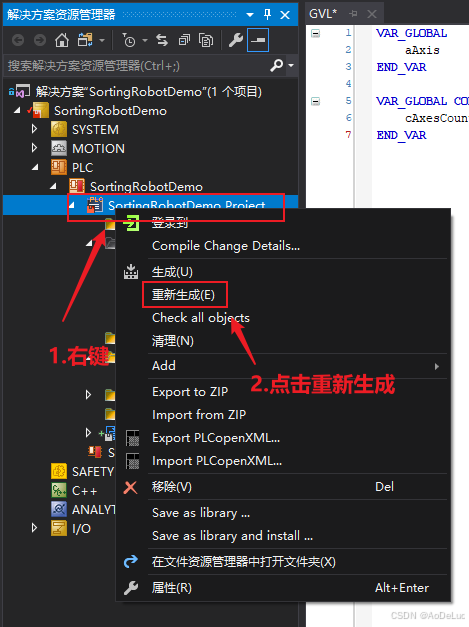Viewport: 469px width, 627px height.
Task: Select the I/O tree item
Action: (81, 529)
